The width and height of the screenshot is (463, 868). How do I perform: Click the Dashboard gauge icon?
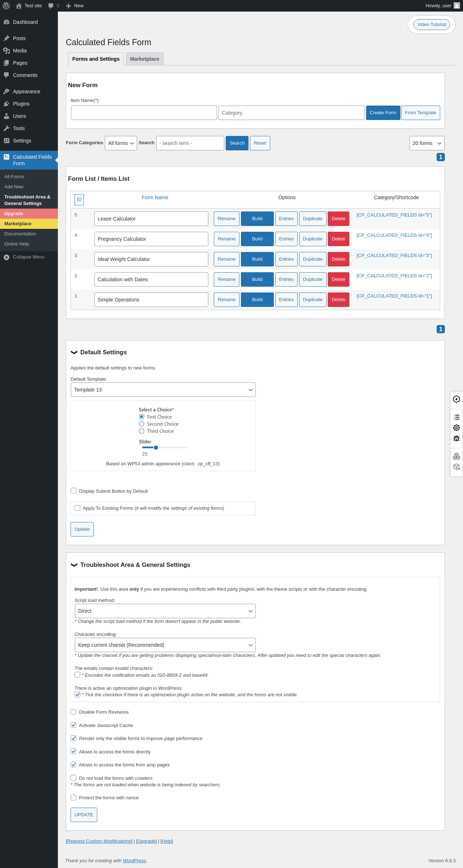(7, 22)
